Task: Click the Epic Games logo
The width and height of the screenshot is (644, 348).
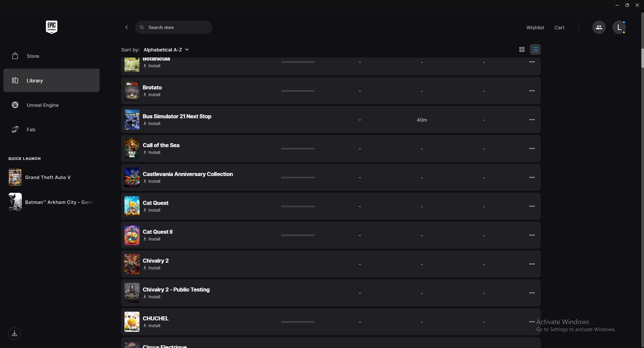Action: tap(51, 27)
